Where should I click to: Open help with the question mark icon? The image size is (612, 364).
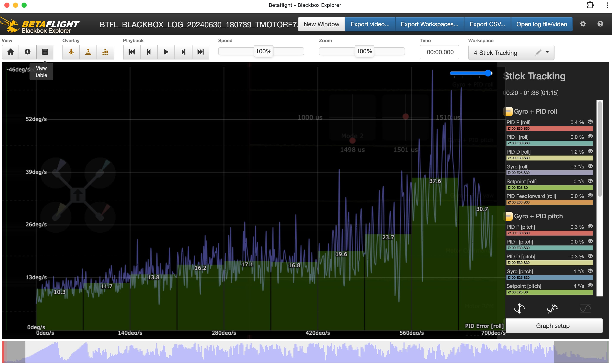point(600,24)
